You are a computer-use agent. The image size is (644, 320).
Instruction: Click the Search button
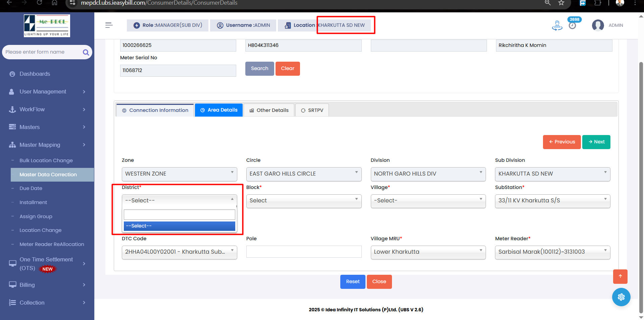pos(260,69)
